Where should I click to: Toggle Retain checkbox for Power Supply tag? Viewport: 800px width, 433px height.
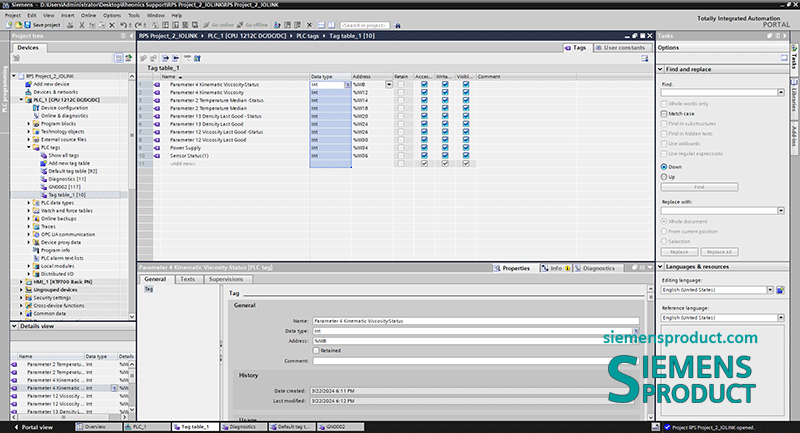pyautogui.click(x=401, y=147)
